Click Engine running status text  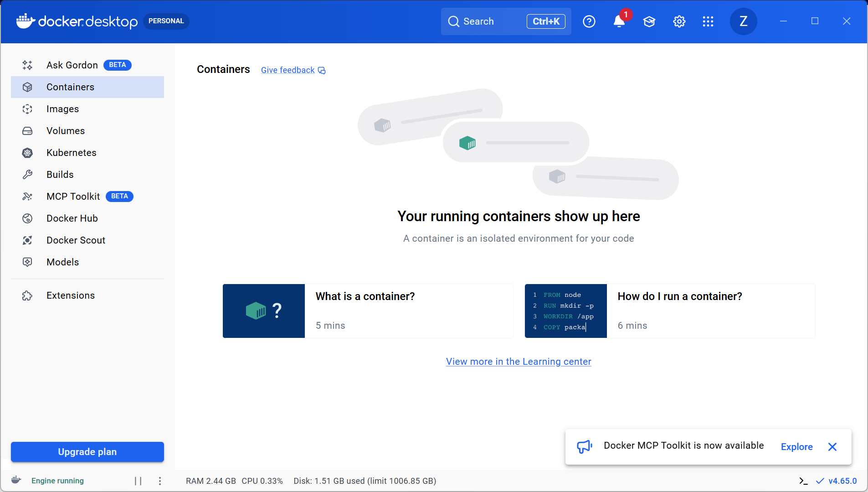coord(57,481)
